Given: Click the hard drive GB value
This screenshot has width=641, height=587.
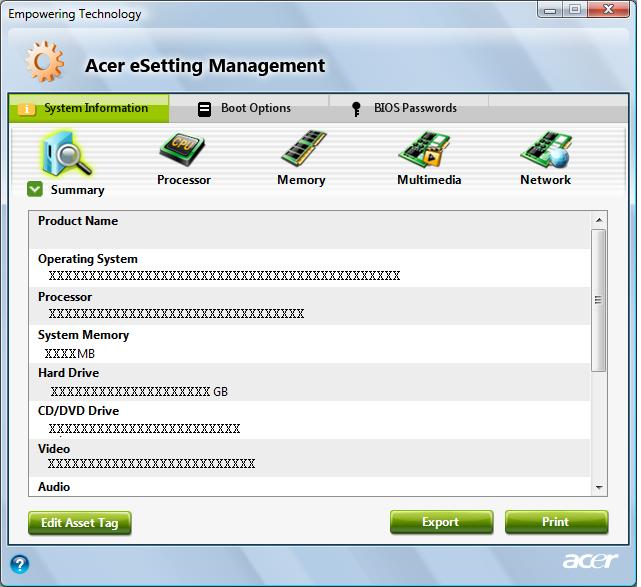Looking at the screenshot, I should [x=139, y=392].
